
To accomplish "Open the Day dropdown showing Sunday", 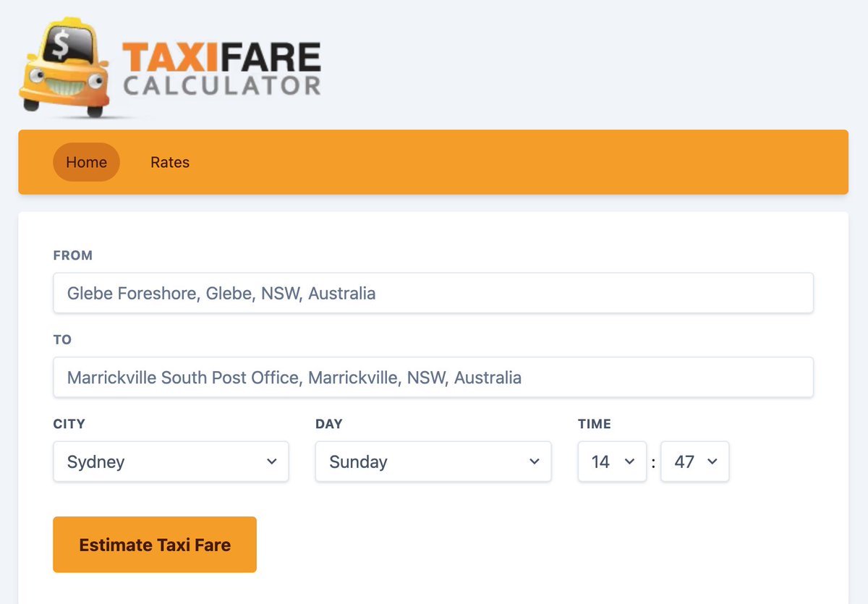I will pos(433,461).
